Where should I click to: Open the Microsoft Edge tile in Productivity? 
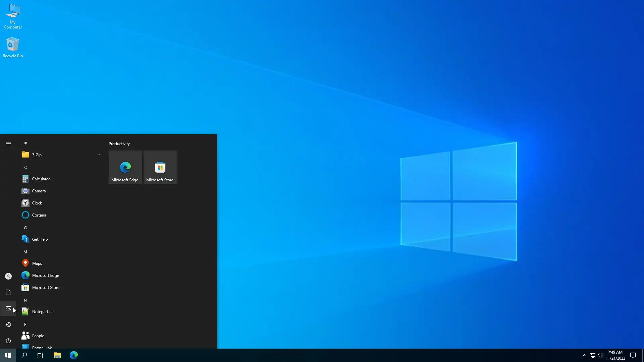tap(125, 167)
